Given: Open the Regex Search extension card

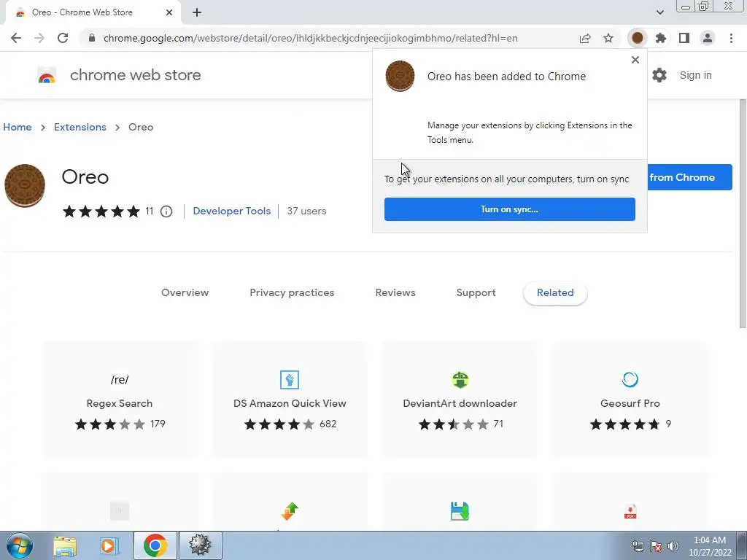Looking at the screenshot, I should [120, 400].
